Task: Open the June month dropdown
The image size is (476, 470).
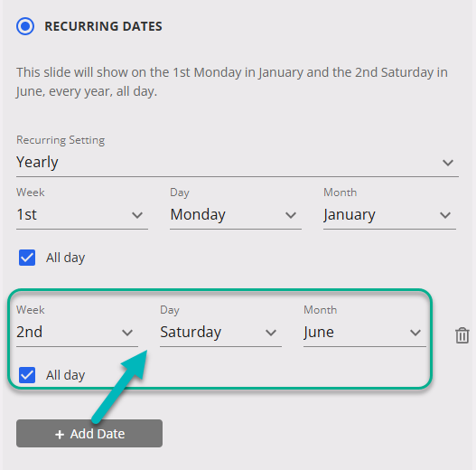Action: 365,333
